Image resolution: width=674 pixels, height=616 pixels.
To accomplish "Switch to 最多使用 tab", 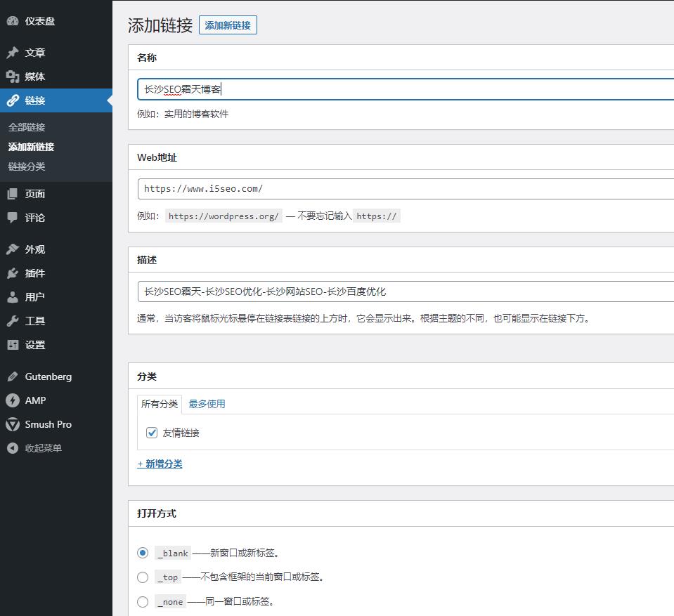I will [207, 404].
